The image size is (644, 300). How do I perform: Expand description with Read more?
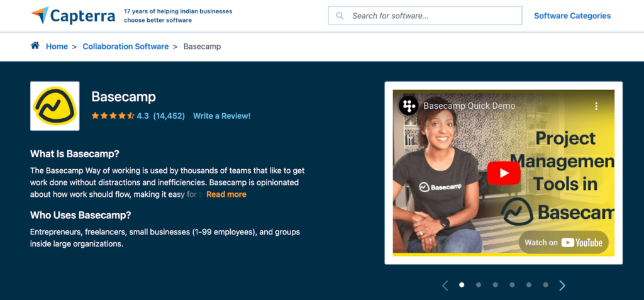tap(226, 194)
